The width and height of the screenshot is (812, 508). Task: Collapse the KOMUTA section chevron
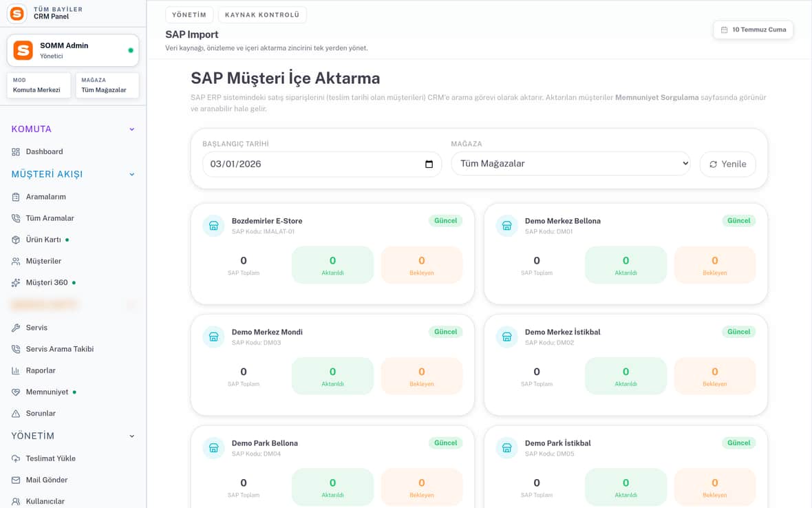[x=132, y=129]
